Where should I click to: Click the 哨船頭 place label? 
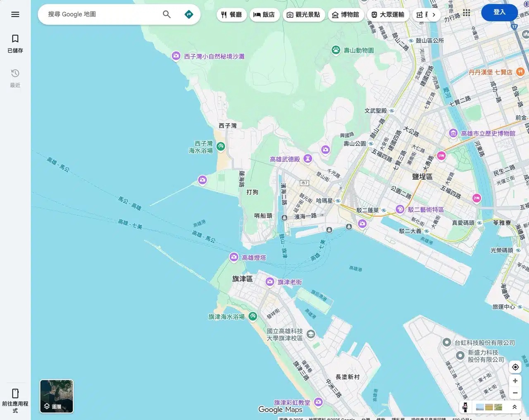[263, 215]
